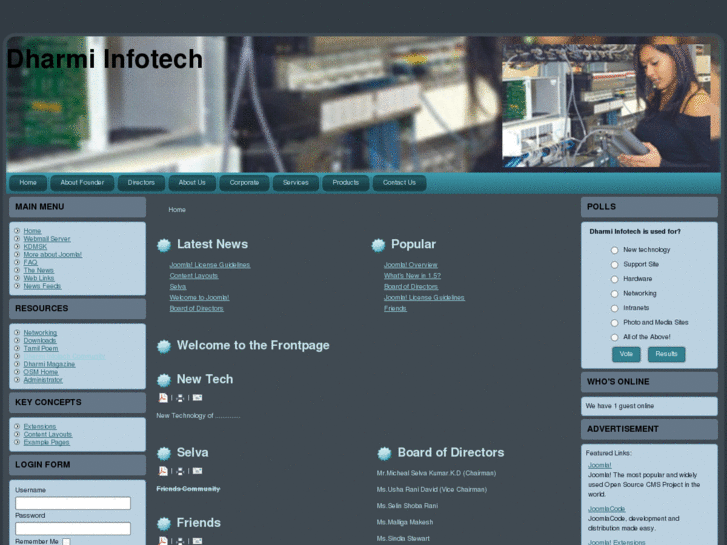The height and width of the screenshot is (545, 727).
Task: Open the Corporate navigation tab
Action: click(244, 183)
